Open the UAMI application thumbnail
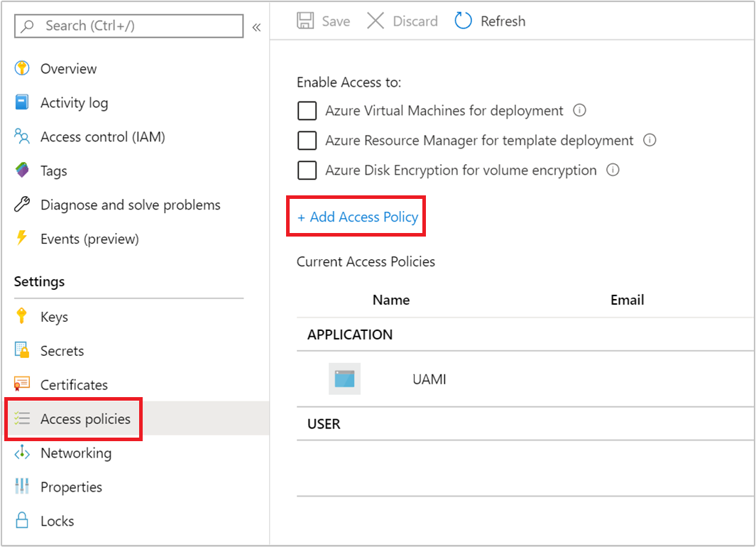This screenshot has height=547, width=756. pyautogui.click(x=345, y=379)
